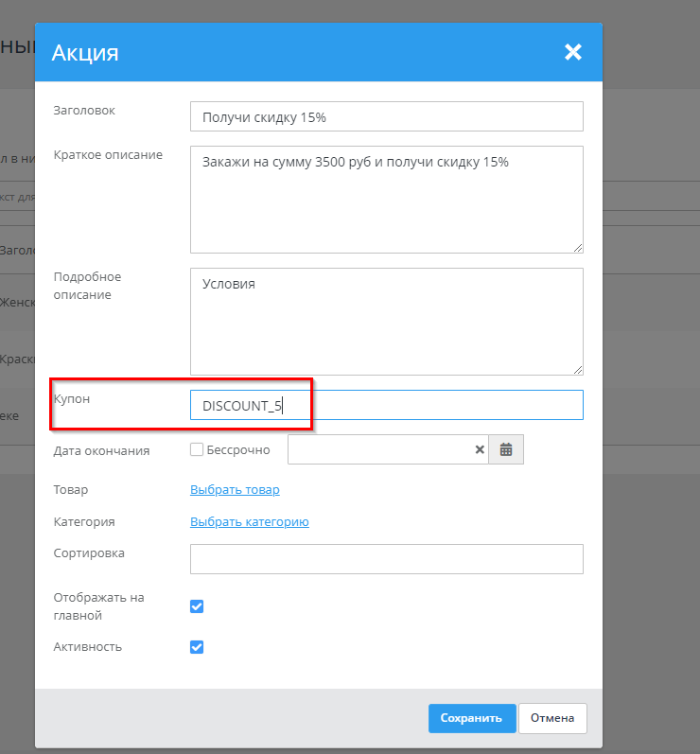The width and height of the screenshot is (700, 754).
Task: Click the Товар label
Action: 71,489
